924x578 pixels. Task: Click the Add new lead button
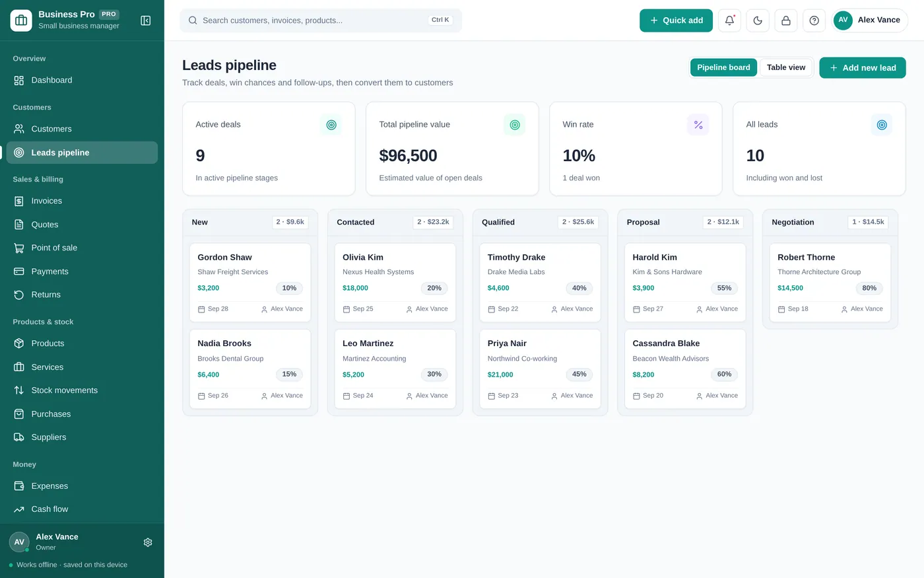(863, 67)
